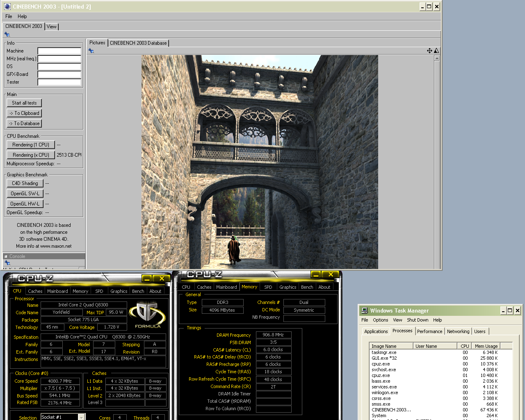The image size is (525, 420).
Task: Open the Socket #1 selection dropdown in CPU-Z
Action: pos(82,417)
